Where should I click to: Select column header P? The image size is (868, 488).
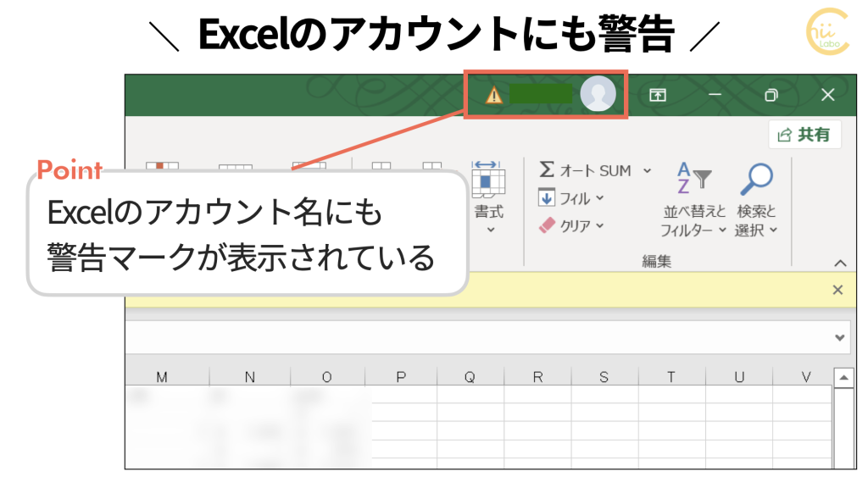click(x=401, y=377)
